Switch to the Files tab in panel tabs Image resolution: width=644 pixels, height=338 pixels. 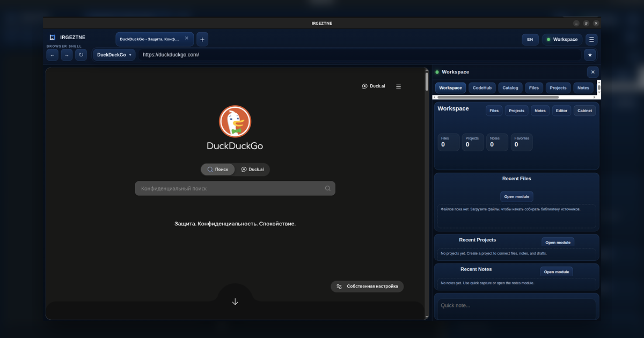[x=534, y=87]
